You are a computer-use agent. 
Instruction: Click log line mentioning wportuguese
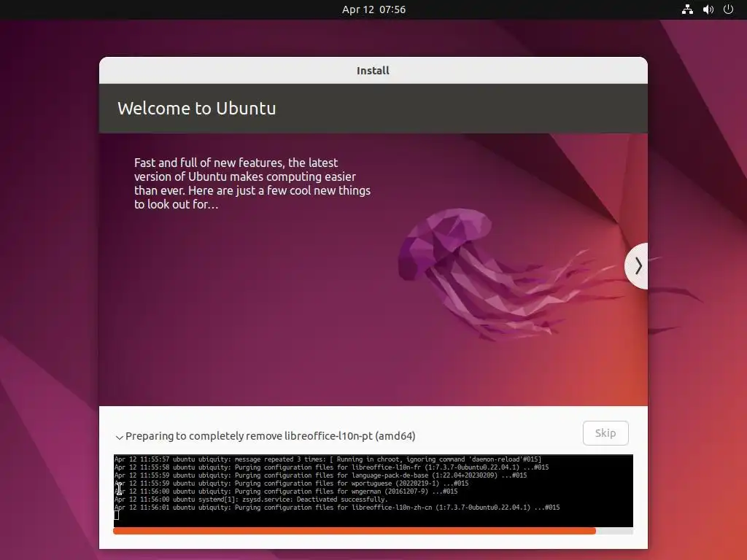pos(291,483)
